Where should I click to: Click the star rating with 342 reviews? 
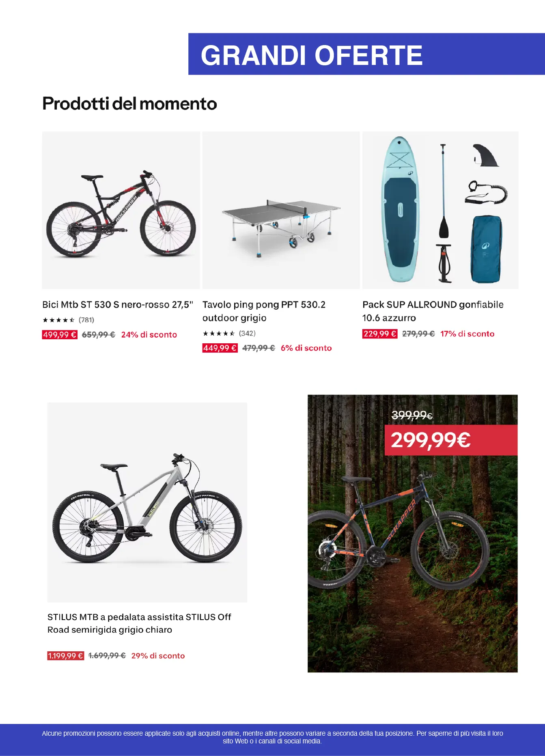(229, 334)
